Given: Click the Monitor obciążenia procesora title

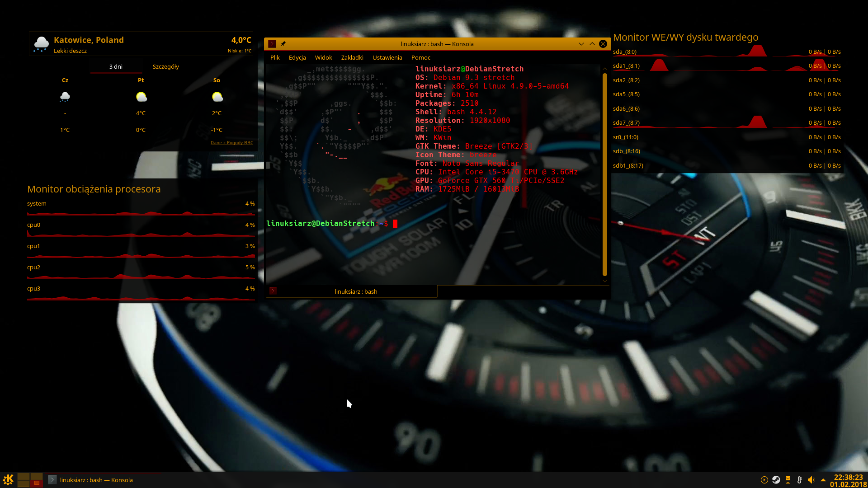Looking at the screenshot, I should click(x=94, y=189).
